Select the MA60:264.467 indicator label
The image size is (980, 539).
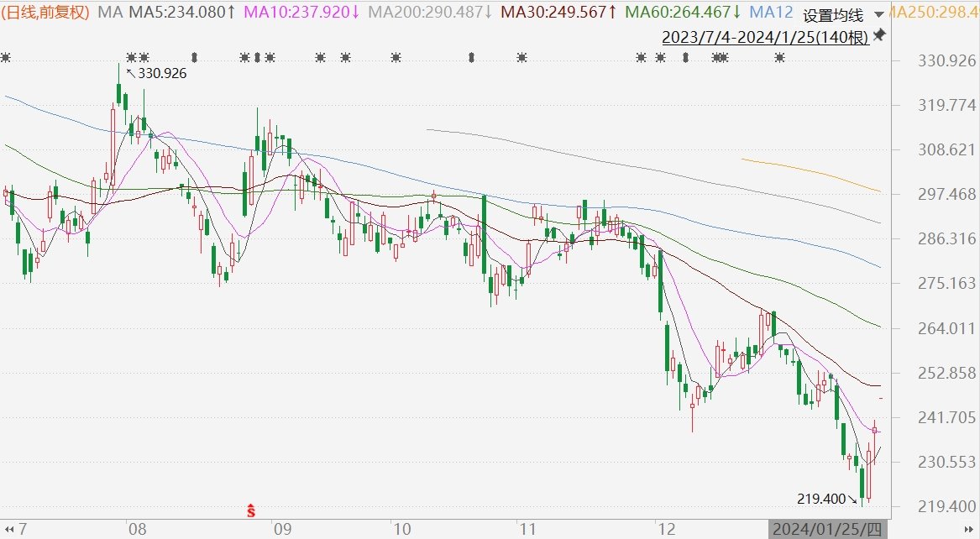[683, 12]
